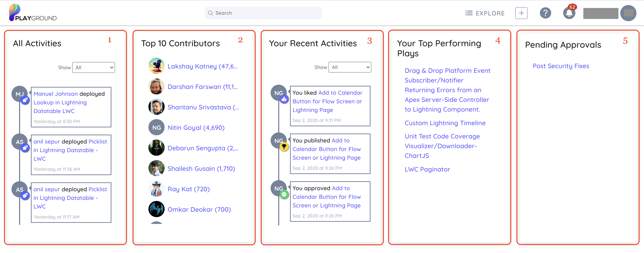Click the search magnifier icon
The width and height of the screenshot is (644, 253).
point(210,13)
